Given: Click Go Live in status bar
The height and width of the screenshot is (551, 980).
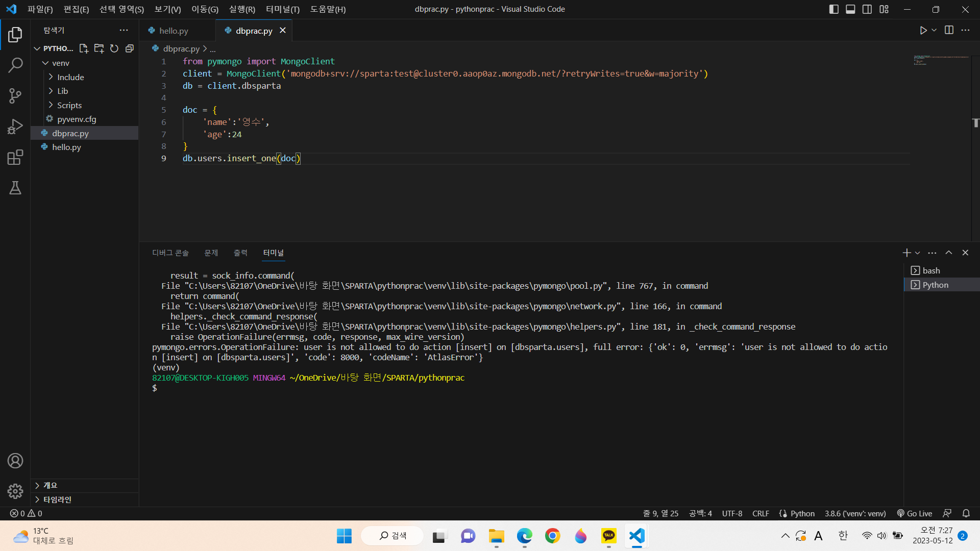Looking at the screenshot, I should click(x=915, y=513).
